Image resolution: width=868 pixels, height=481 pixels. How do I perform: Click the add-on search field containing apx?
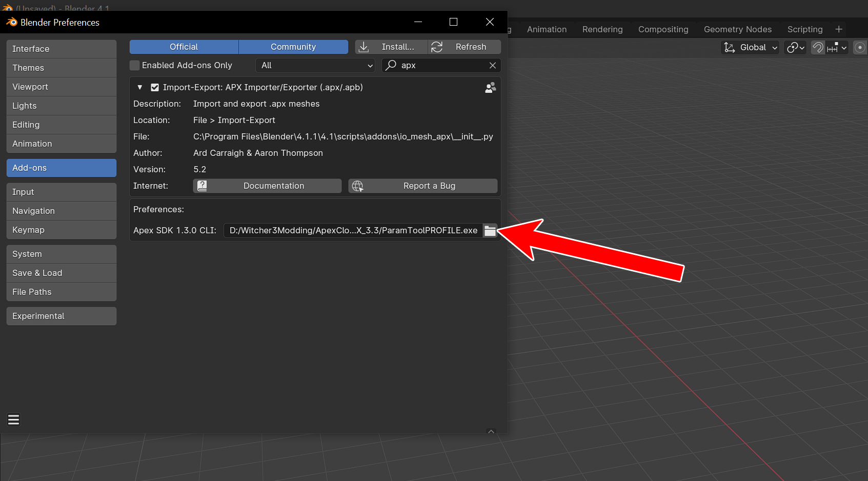(x=441, y=65)
